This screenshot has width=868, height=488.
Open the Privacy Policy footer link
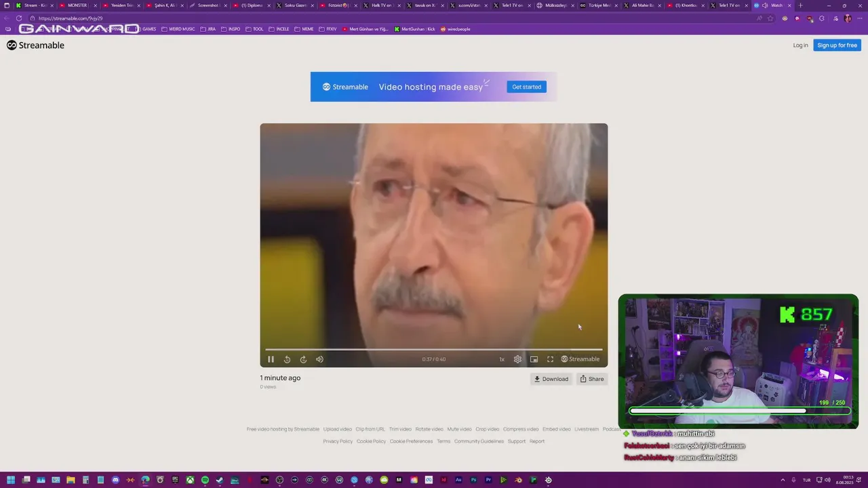338,441
